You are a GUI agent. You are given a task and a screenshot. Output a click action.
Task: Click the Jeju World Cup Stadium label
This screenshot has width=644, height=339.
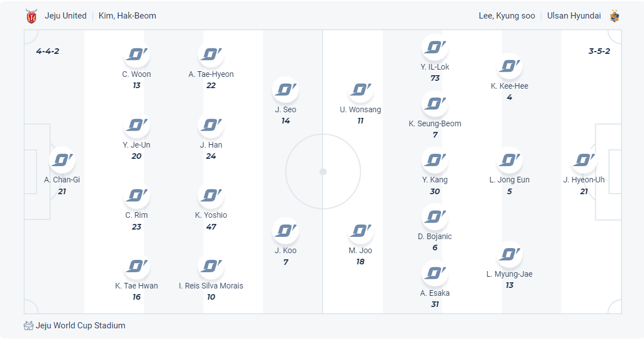tap(80, 326)
